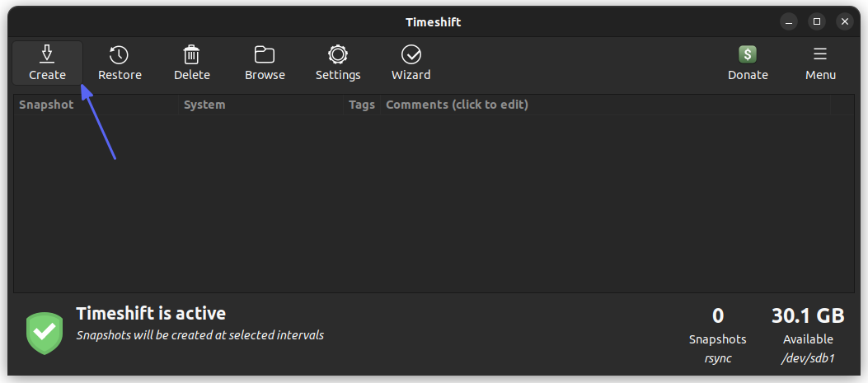Click the /dev/sdb1 device label
The width and height of the screenshot is (868, 383).
pyautogui.click(x=808, y=358)
